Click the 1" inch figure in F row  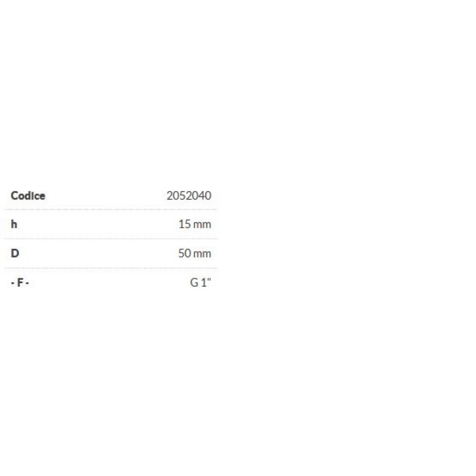(x=206, y=283)
